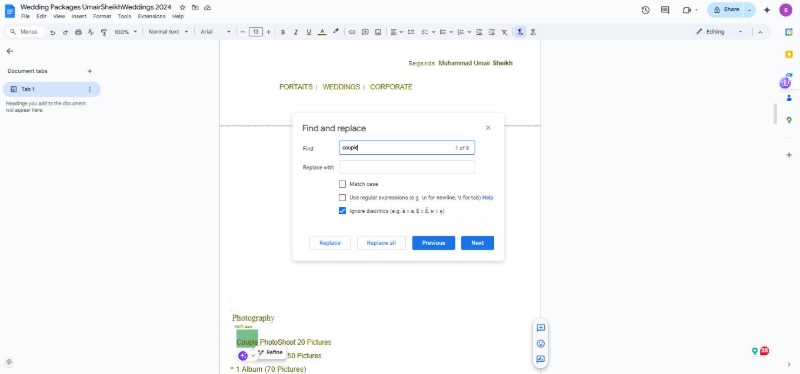
Task: Click the font size field
Action: pos(256,32)
